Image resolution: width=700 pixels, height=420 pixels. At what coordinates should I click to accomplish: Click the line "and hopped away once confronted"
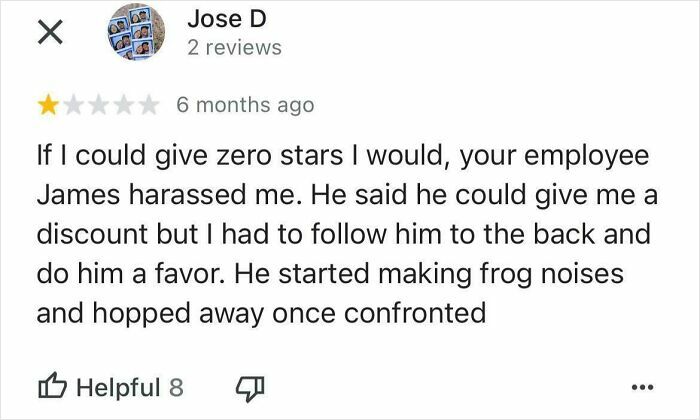click(x=262, y=313)
